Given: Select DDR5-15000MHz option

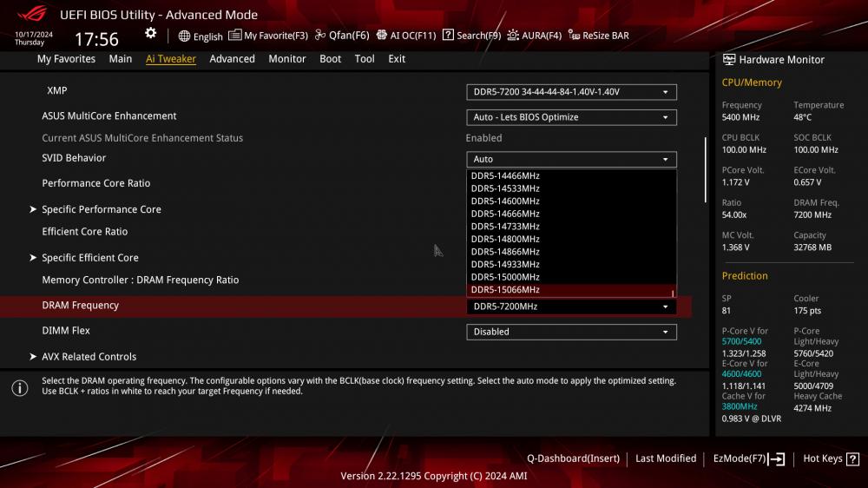Looking at the screenshot, I should coord(571,277).
